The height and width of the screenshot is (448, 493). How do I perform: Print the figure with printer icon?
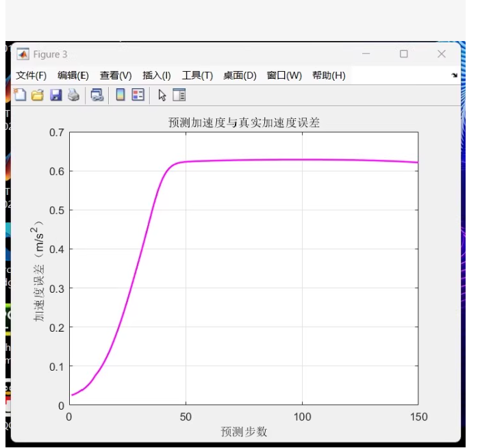coord(74,95)
